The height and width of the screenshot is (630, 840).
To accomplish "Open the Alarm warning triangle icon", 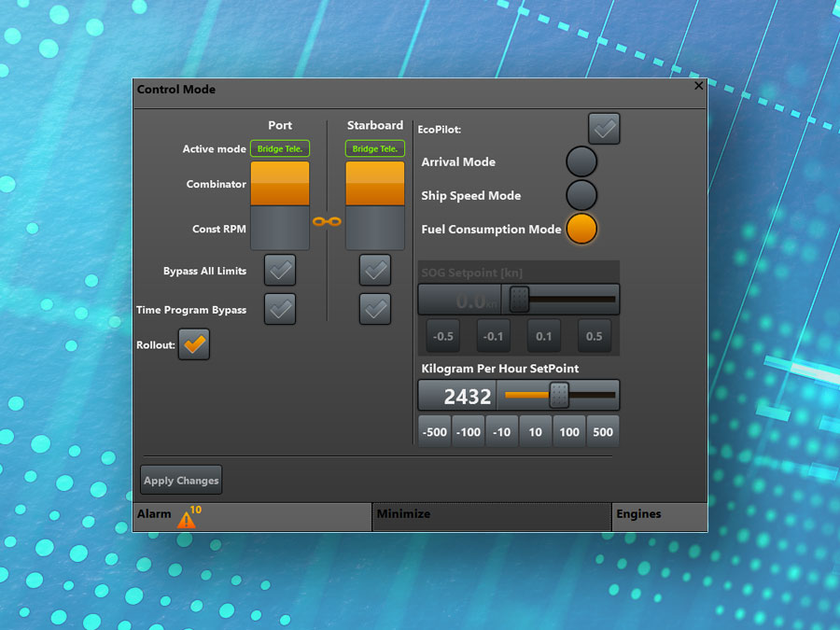I will (x=187, y=519).
